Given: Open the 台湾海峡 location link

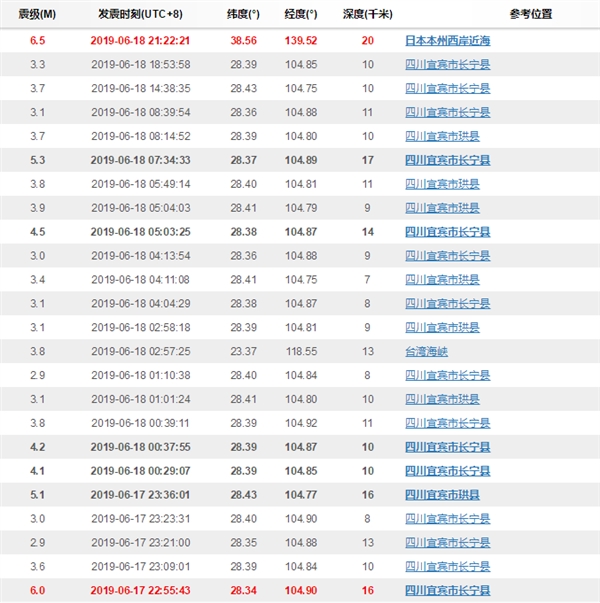Looking at the screenshot, I should pos(430,351).
